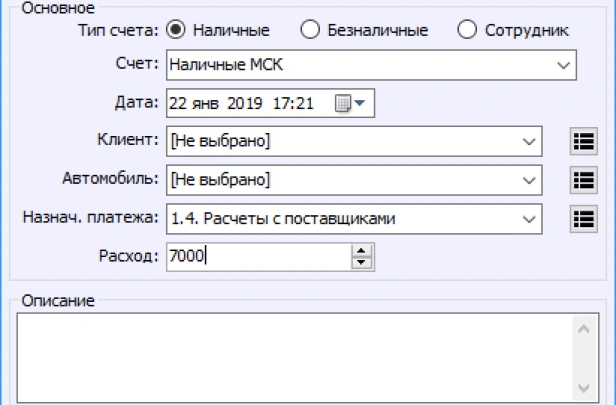Choose the Безналичные radio option
Viewport: 616px width, 405px height.
point(309,29)
